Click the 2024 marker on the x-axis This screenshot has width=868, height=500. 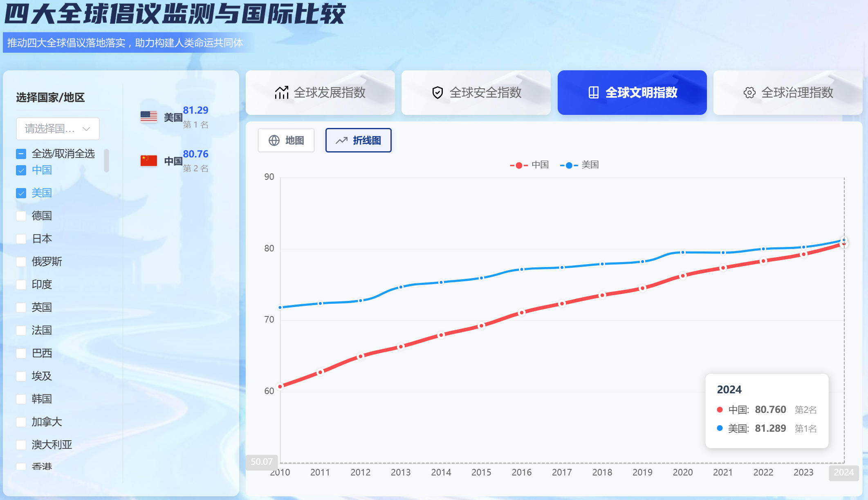tap(843, 472)
